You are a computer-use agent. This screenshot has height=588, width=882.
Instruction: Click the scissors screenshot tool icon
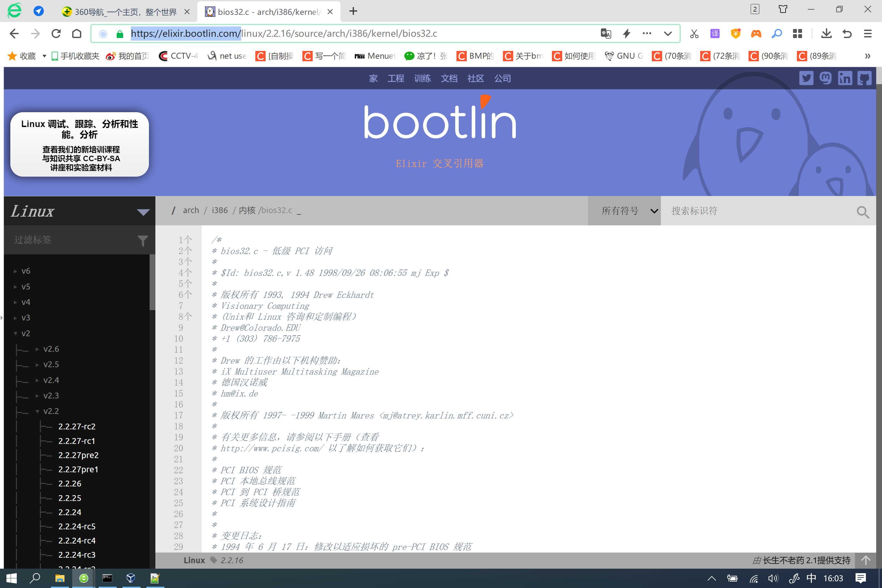coord(694,34)
